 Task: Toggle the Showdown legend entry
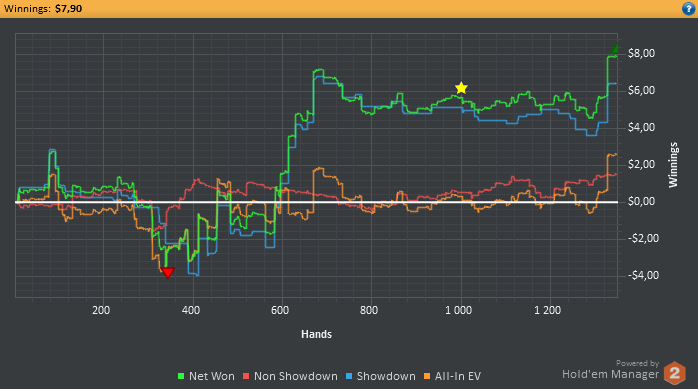point(381,376)
